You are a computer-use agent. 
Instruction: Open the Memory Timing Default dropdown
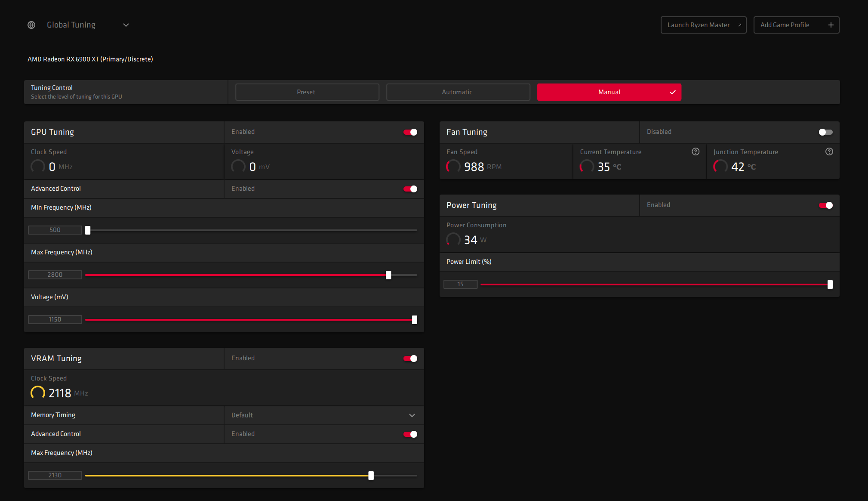[x=324, y=415]
